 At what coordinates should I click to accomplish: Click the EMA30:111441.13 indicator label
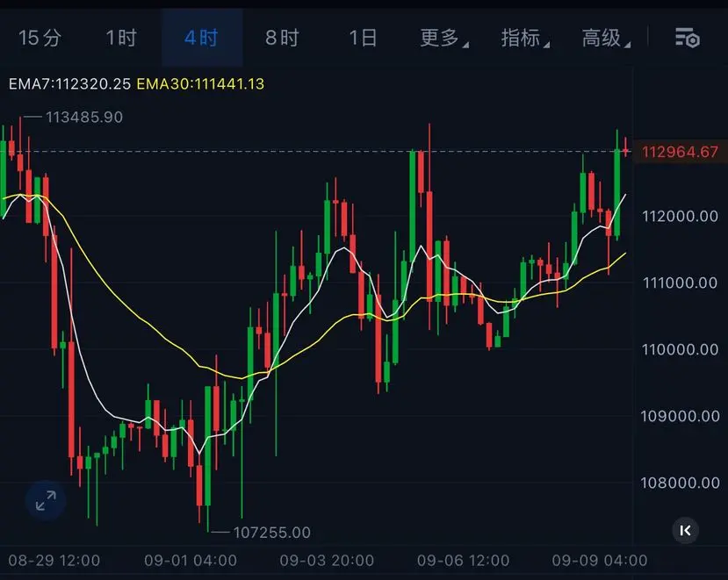pyautogui.click(x=200, y=84)
